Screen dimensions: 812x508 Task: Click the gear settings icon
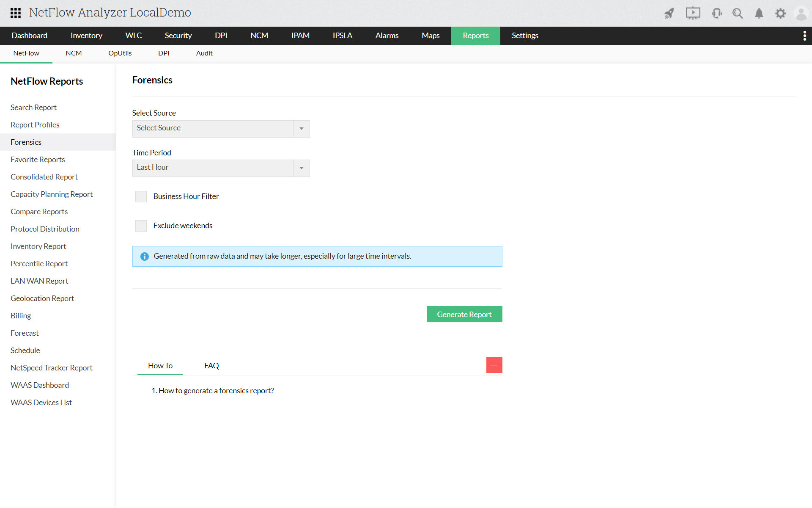tap(780, 14)
